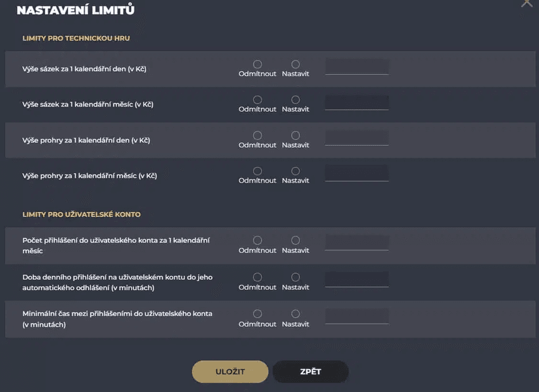Click the monthly bet amount input field
Viewport: 539px width, 392px height.
pos(356,103)
